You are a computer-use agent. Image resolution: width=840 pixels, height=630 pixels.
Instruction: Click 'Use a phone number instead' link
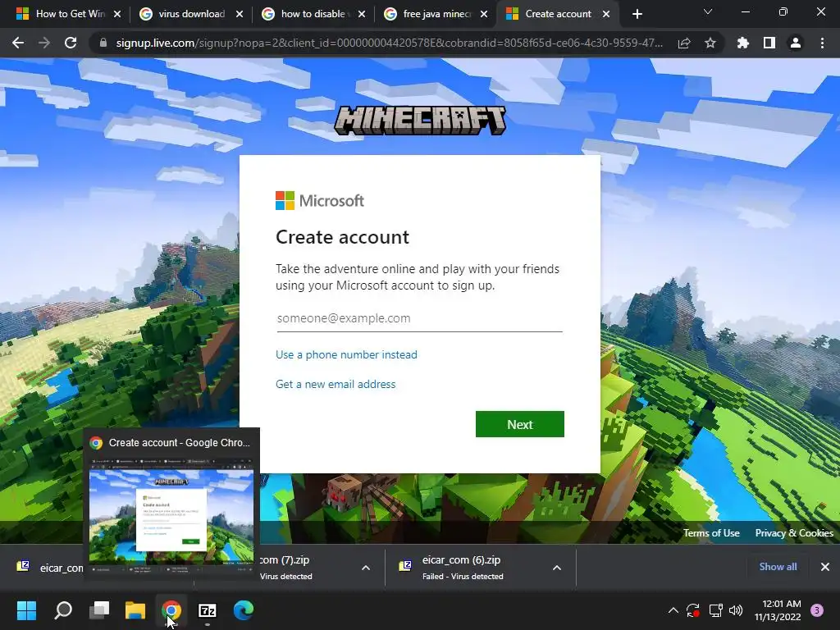click(346, 354)
